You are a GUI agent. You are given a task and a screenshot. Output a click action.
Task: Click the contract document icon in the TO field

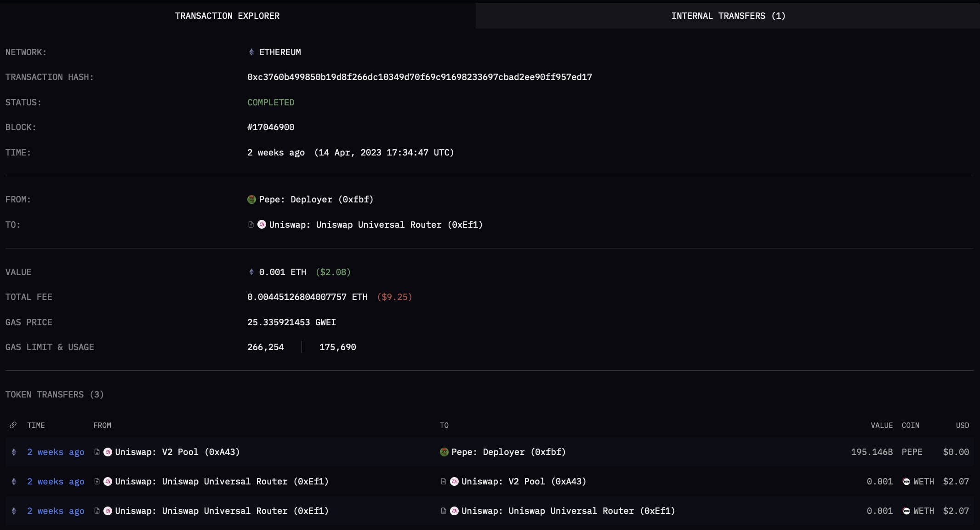251,225
